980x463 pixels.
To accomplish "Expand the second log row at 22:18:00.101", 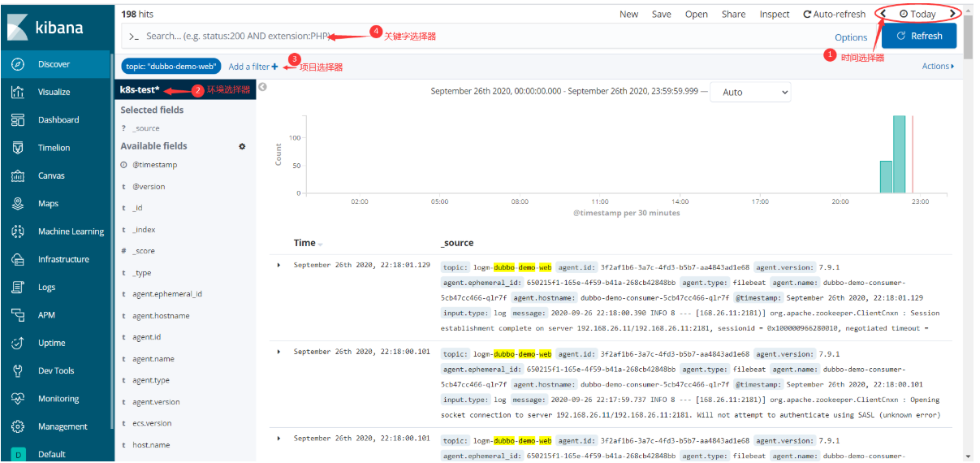I will 278,352.
